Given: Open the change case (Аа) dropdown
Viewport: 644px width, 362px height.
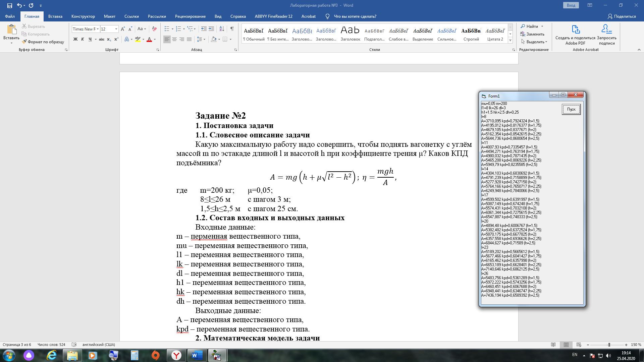Looking at the screenshot, I should coord(142,29).
